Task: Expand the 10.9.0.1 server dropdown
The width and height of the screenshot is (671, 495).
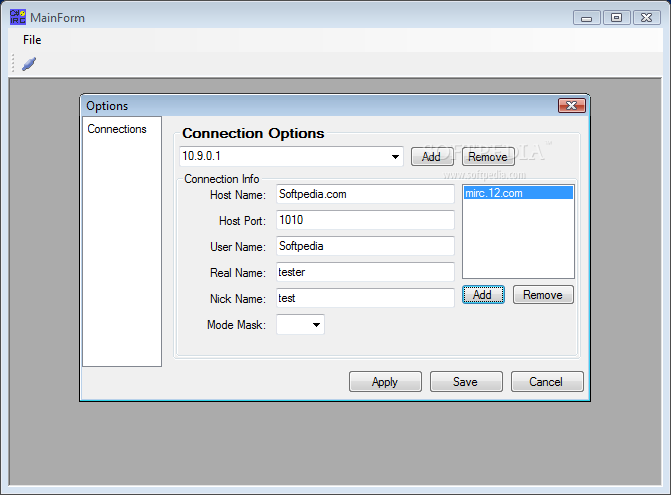Action: [x=395, y=157]
